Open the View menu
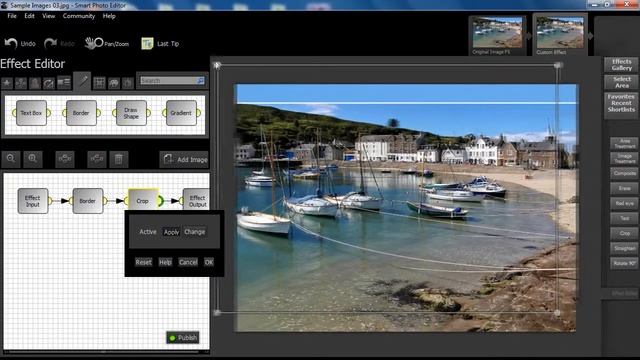Screen dimensions: 640x360 point(49,16)
